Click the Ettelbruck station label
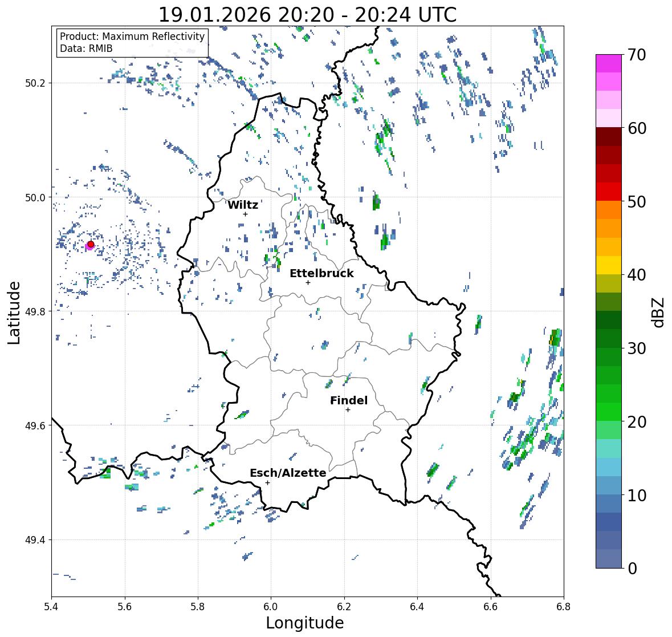 coord(322,273)
